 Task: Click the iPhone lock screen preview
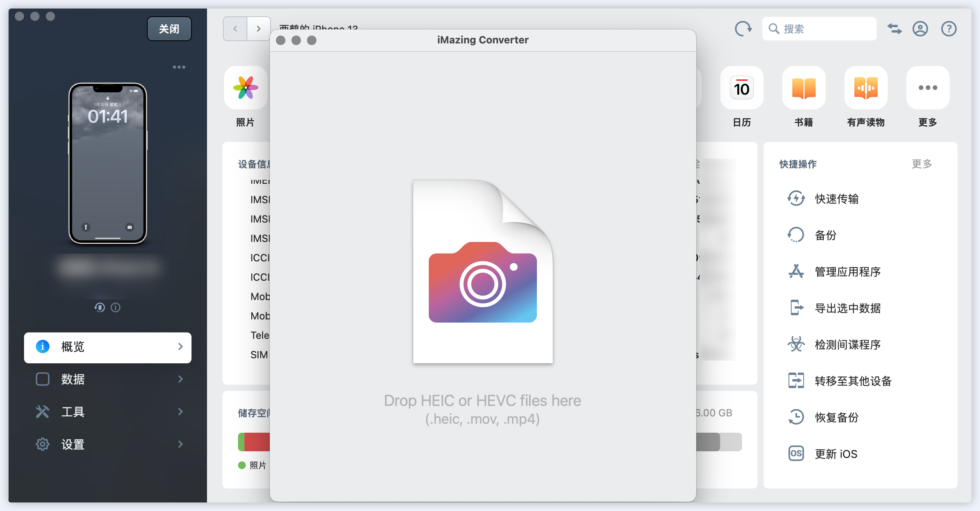click(108, 163)
